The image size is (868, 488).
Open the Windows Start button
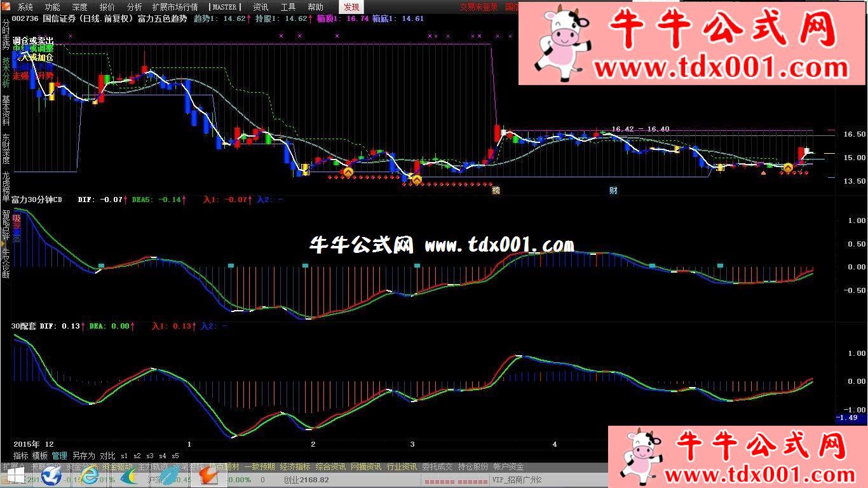tap(15, 475)
